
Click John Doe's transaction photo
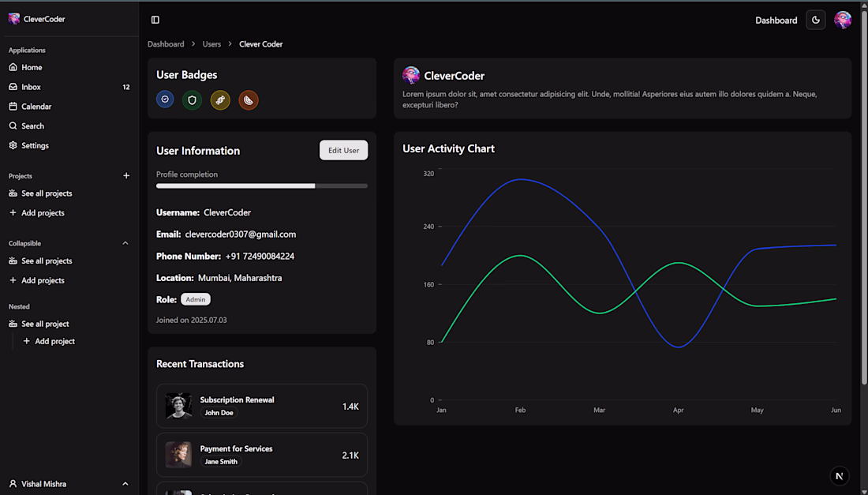178,406
